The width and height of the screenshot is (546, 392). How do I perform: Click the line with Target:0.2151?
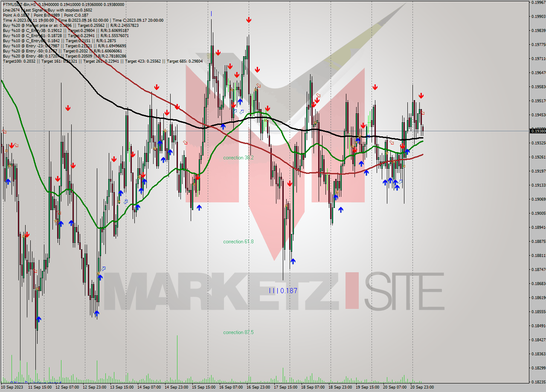point(59,40)
